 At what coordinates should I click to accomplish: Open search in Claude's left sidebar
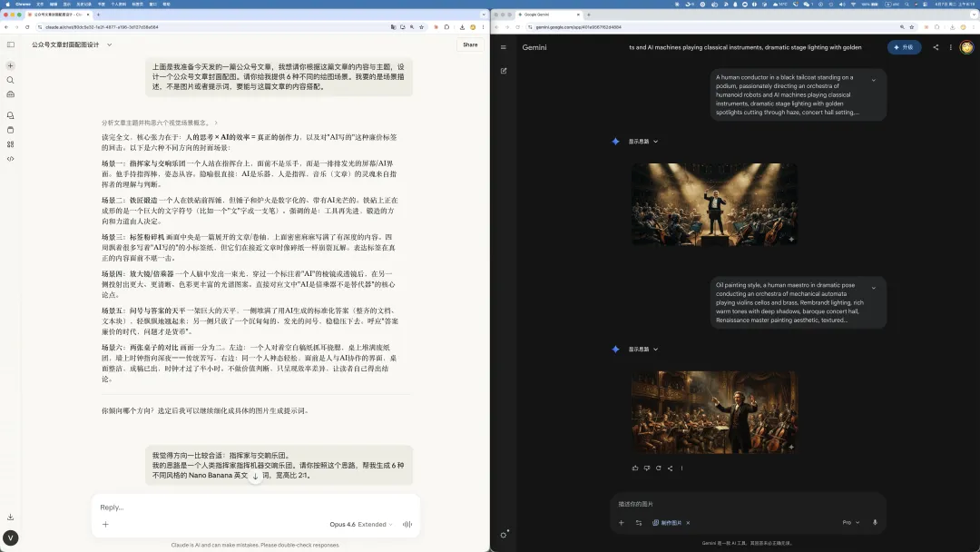coord(10,80)
